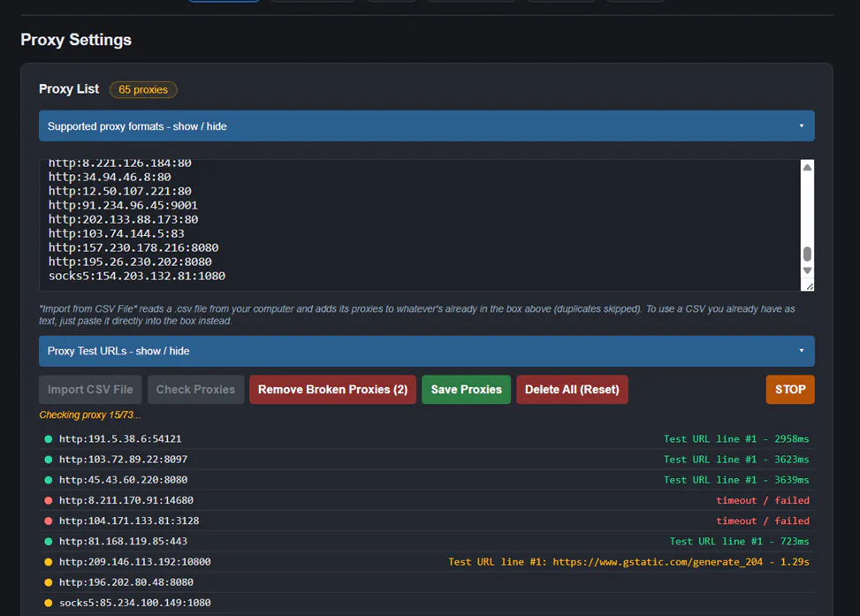Image resolution: width=860 pixels, height=616 pixels.
Task: Click the proxy list scrollbar down arrow
Action: 807,270
